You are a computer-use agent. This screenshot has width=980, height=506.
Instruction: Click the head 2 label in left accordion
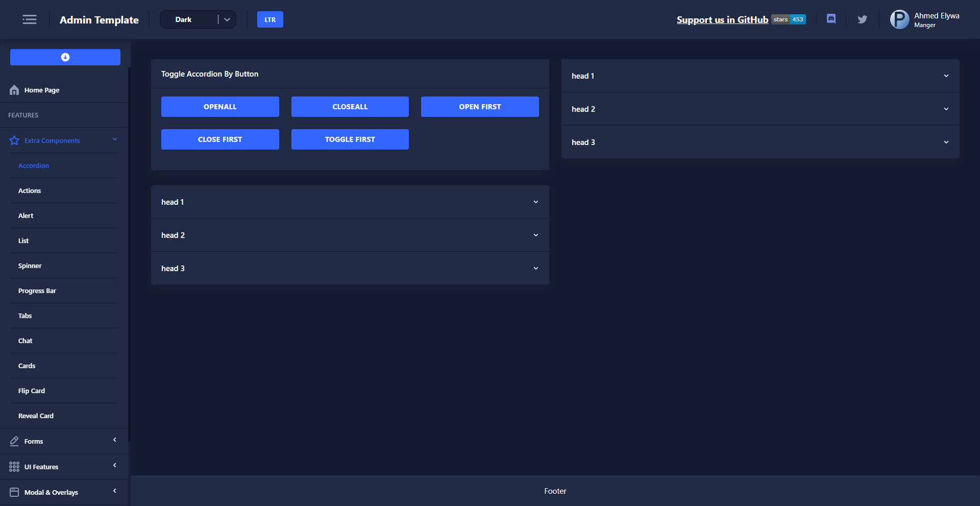(173, 235)
